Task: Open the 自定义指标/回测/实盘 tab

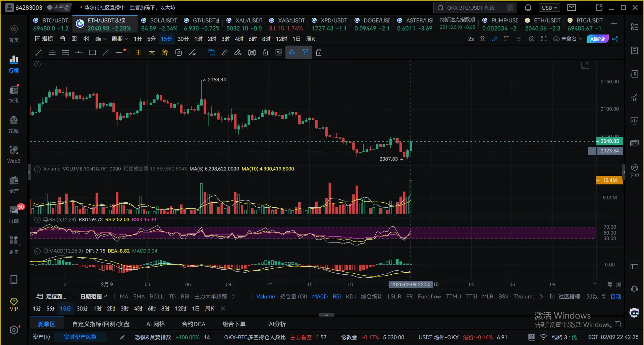Action: point(101,324)
